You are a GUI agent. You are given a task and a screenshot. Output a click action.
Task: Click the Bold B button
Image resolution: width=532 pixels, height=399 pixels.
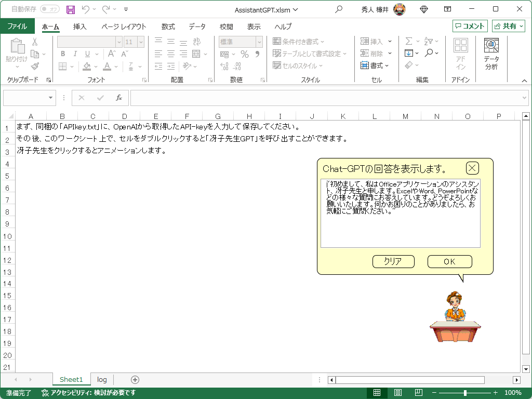tap(63, 54)
